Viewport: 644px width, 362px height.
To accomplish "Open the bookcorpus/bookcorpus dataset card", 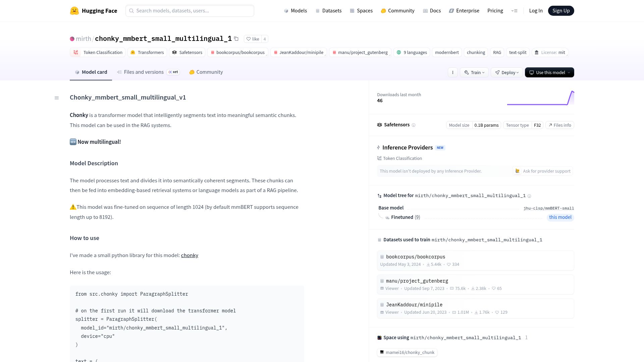I will 475,260.
